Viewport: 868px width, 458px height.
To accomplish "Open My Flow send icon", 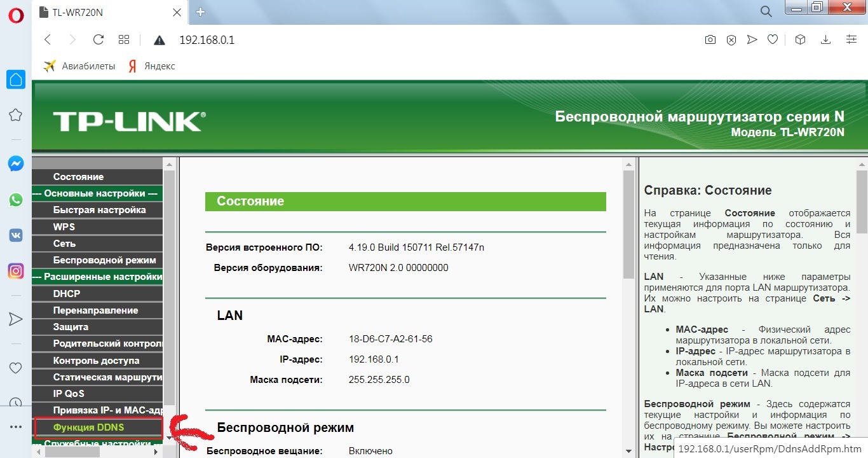I will pos(752,40).
